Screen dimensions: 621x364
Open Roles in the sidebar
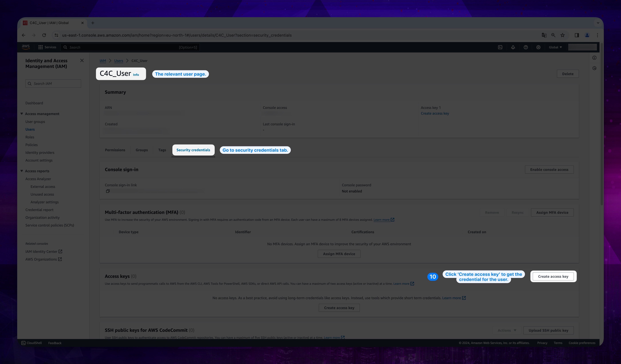tap(30, 137)
